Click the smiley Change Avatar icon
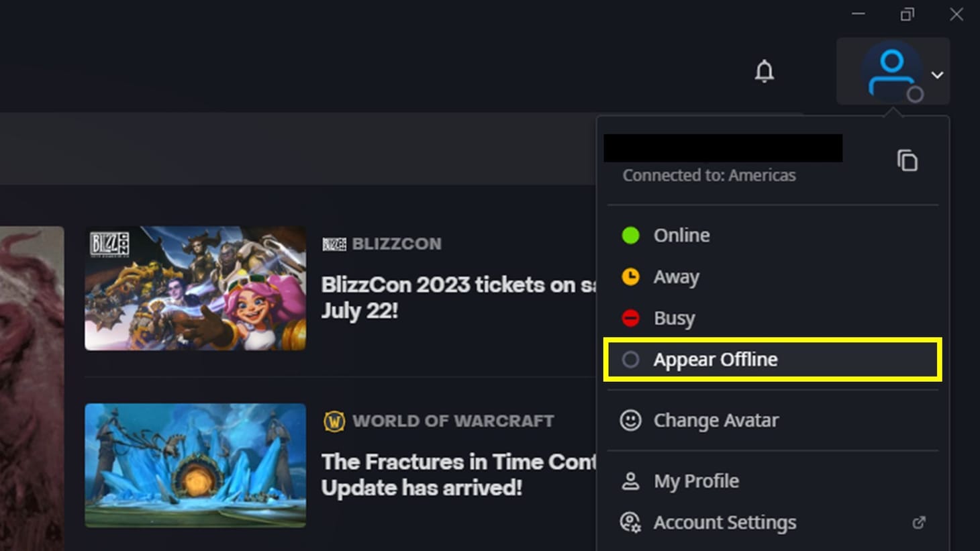 click(631, 420)
